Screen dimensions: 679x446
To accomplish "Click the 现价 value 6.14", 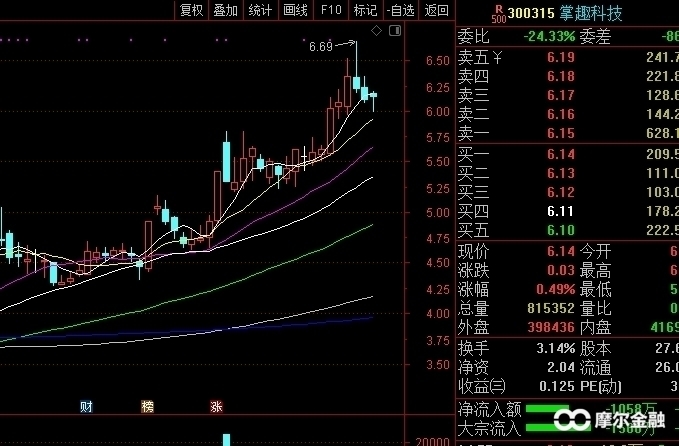I will tap(561, 251).
